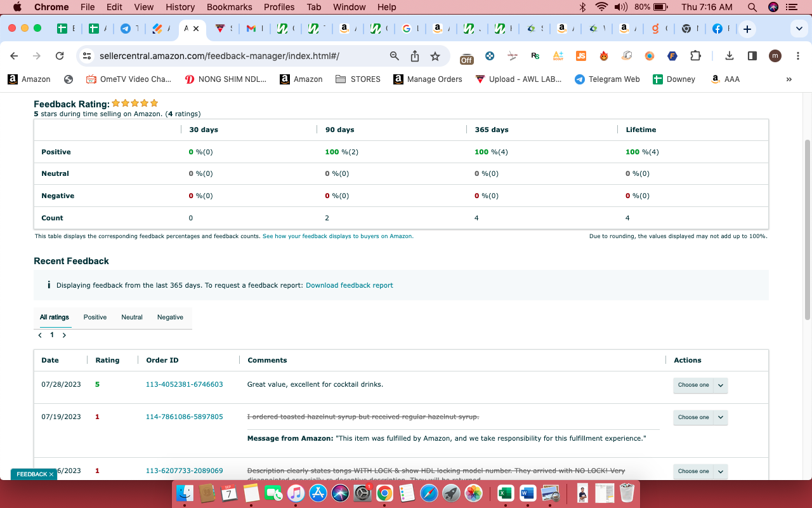Image resolution: width=812 pixels, height=508 pixels.
Task: Go back to the previous page
Action: (14, 56)
